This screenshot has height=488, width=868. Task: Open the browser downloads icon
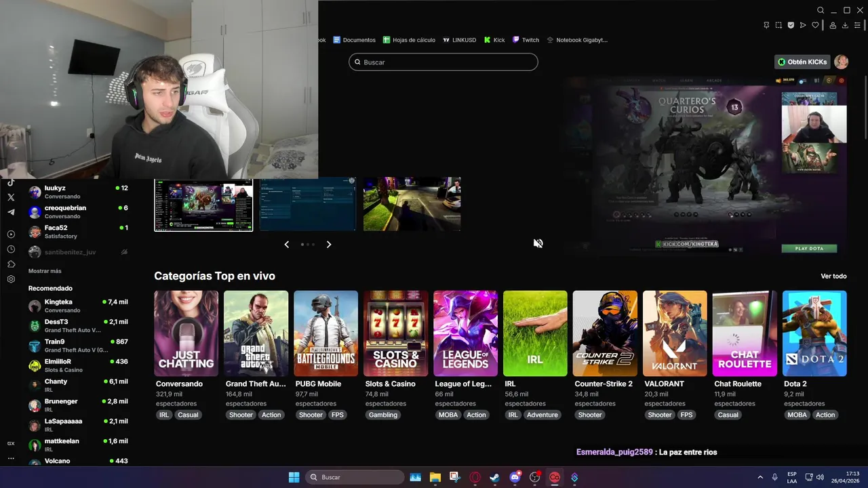[x=845, y=25]
